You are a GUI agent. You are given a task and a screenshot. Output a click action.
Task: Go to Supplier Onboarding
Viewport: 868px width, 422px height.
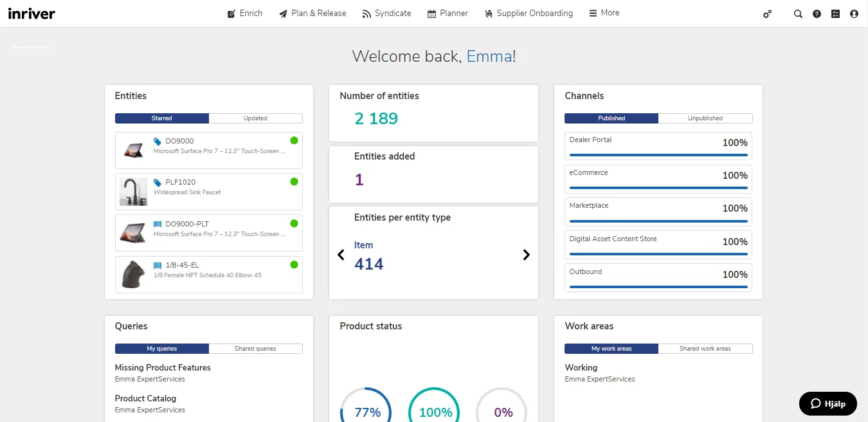pyautogui.click(x=528, y=13)
